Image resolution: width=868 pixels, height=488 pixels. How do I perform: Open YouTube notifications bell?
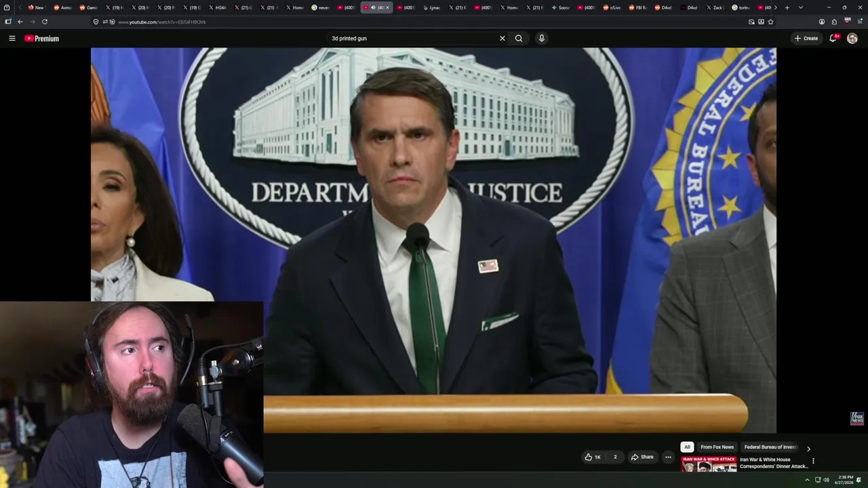click(833, 39)
